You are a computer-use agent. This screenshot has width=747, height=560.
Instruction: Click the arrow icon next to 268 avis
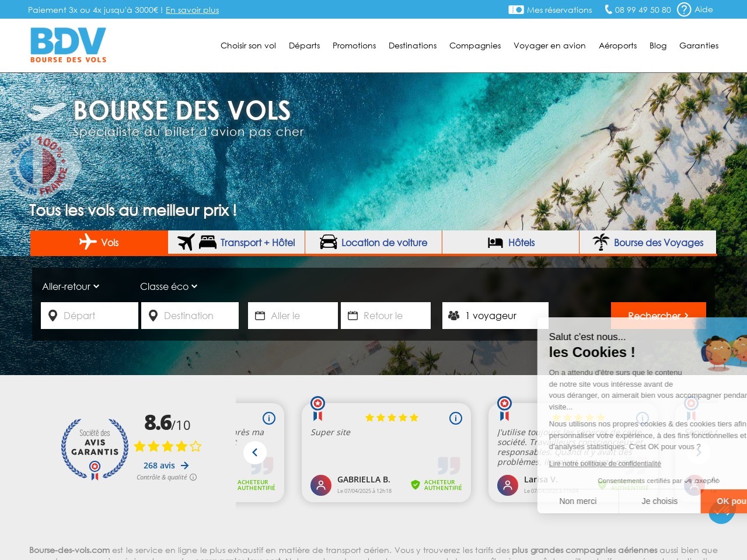[185, 466]
